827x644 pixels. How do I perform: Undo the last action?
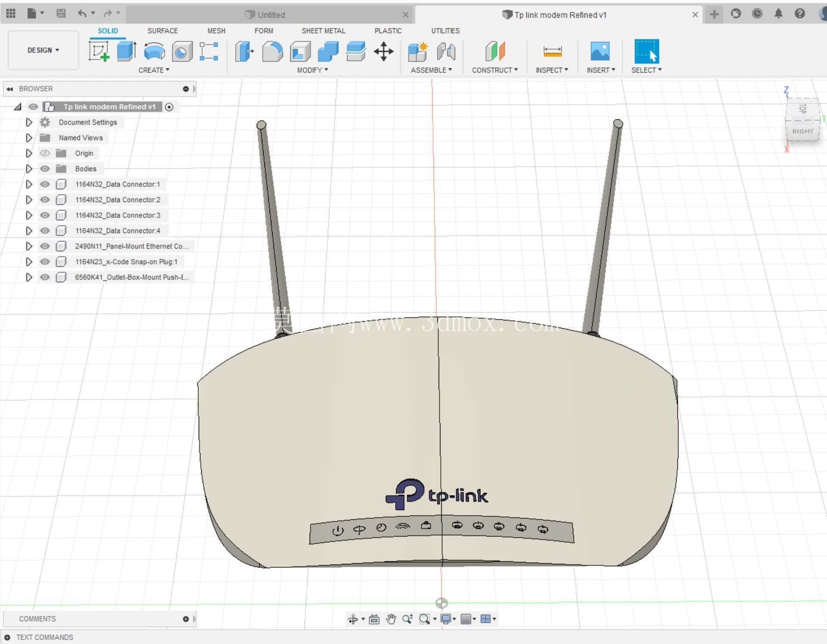[x=82, y=13]
